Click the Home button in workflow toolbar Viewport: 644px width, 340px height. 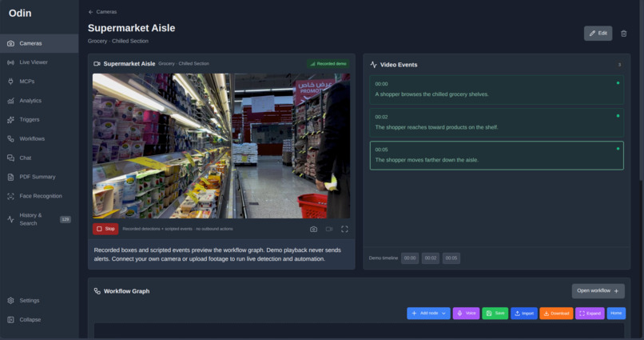[x=616, y=314]
